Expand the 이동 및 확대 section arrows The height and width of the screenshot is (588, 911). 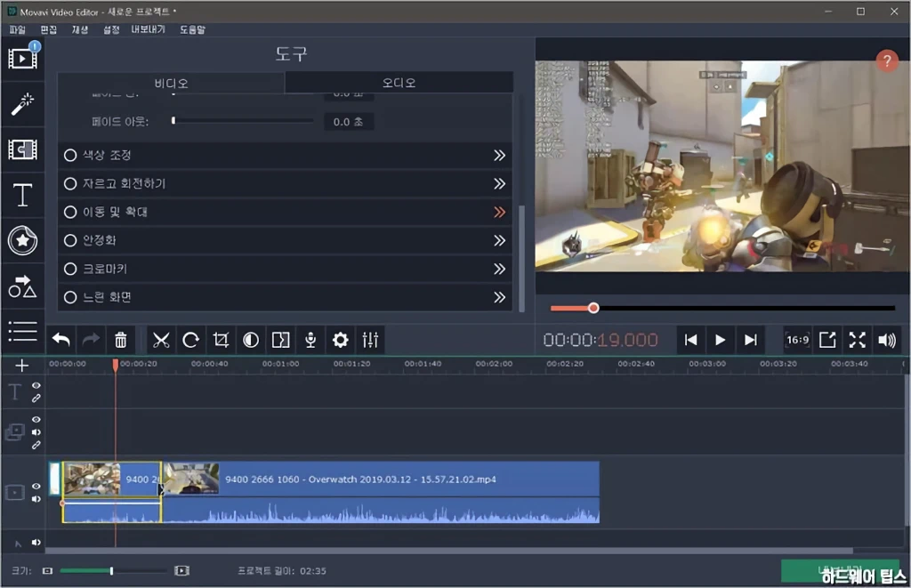500,212
